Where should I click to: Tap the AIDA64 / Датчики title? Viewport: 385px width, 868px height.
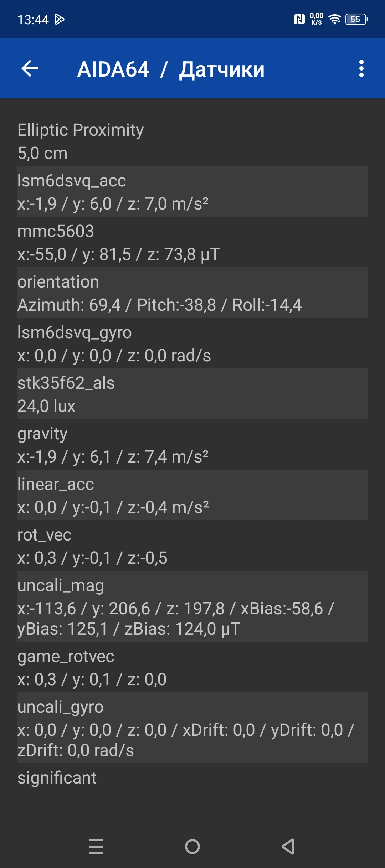[171, 69]
